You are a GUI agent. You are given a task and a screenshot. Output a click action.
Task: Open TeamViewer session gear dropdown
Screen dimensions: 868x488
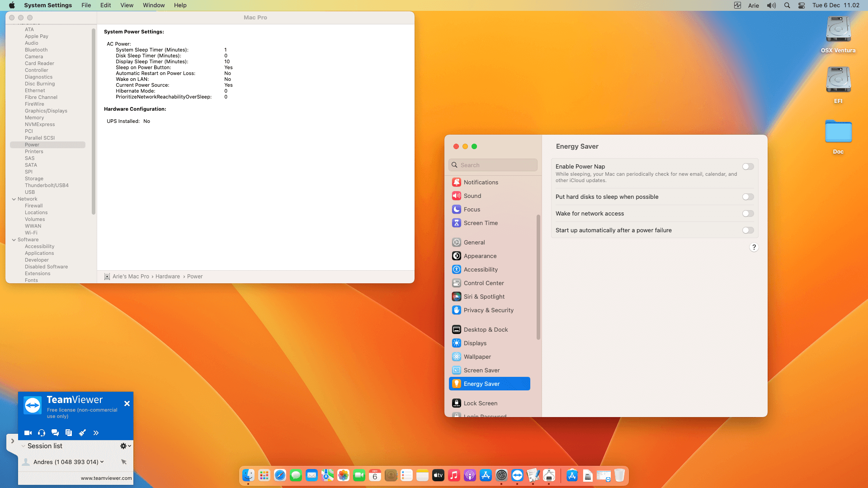125,446
